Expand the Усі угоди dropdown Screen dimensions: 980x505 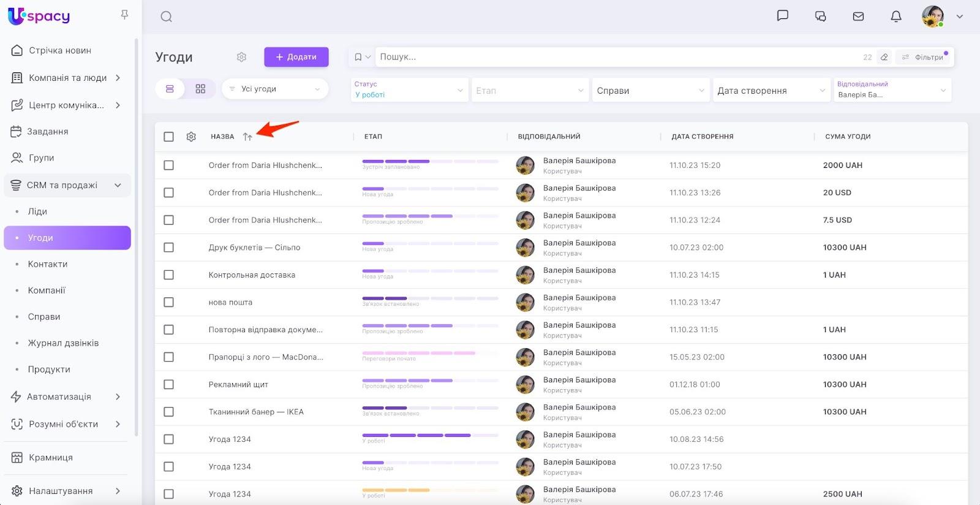[x=274, y=89]
